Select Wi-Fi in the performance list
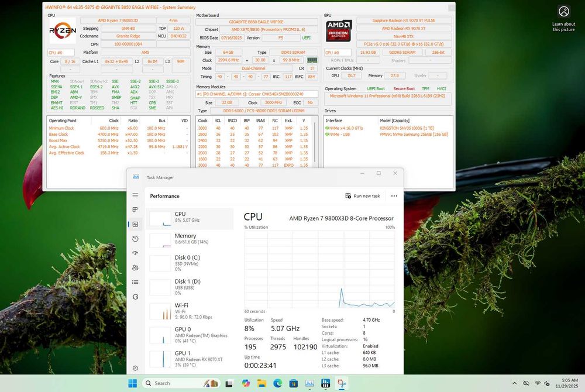585x392 pixels. (190, 311)
